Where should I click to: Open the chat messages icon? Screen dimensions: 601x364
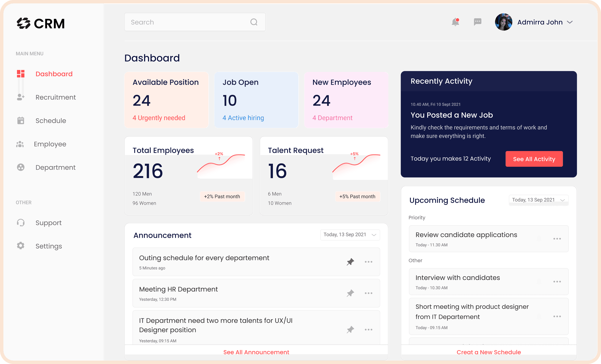coord(477,22)
